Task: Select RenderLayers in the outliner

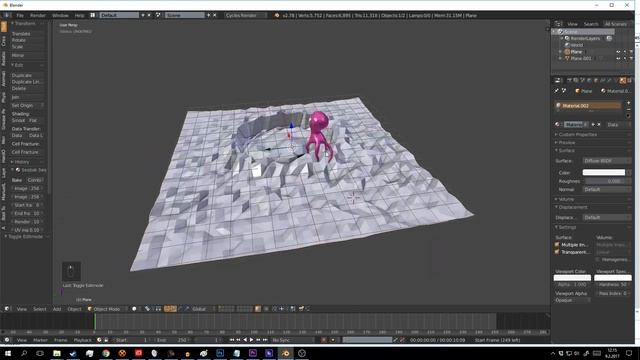Action: pyautogui.click(x=585, y=38)
